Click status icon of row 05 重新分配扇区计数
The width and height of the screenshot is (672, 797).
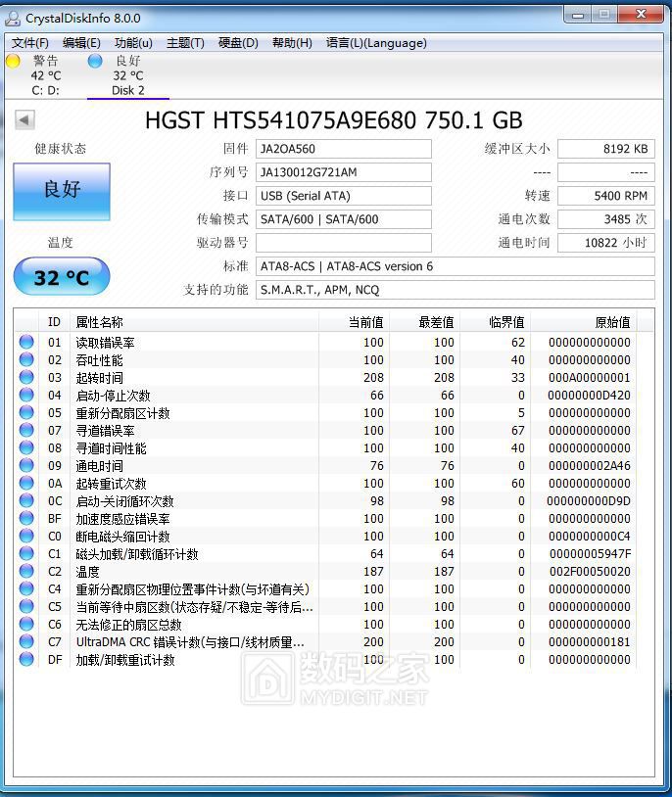26,413
